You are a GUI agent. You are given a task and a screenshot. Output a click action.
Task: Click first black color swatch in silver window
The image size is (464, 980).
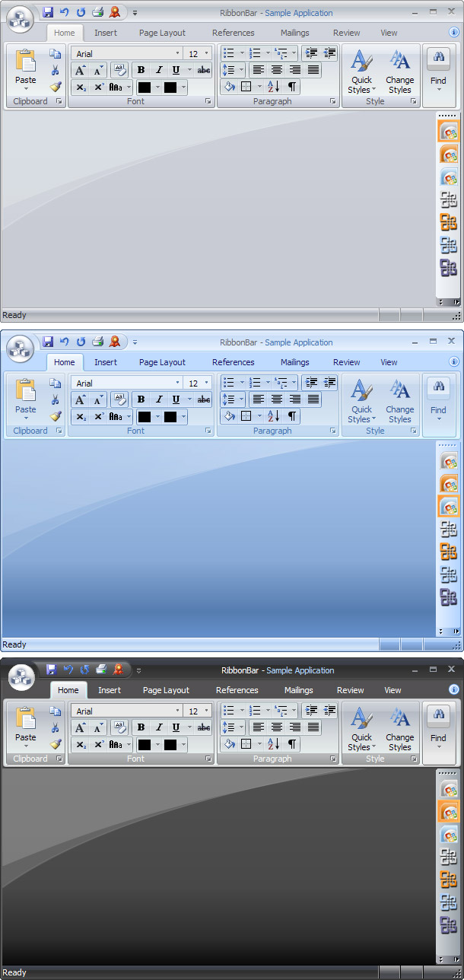coord(145,87)
